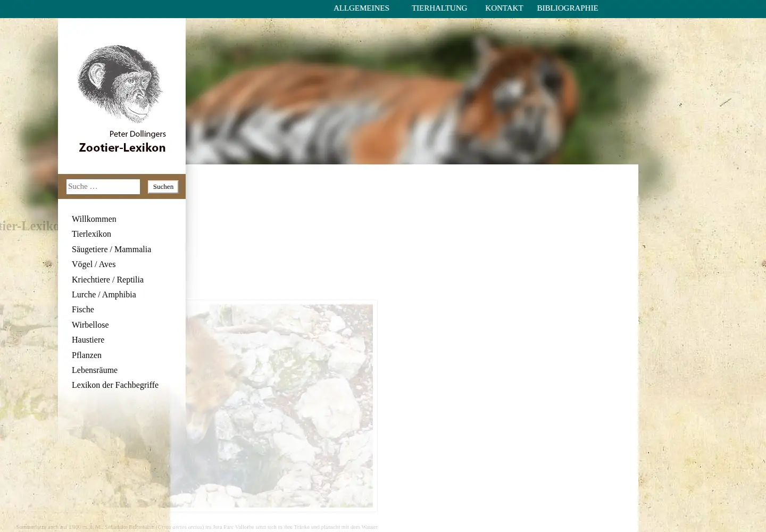The width and height of the screenshot is (766, 532).
Task: Click the chimpanzee Zootier-Lexikon logo
Action: (x=122, y=99)
